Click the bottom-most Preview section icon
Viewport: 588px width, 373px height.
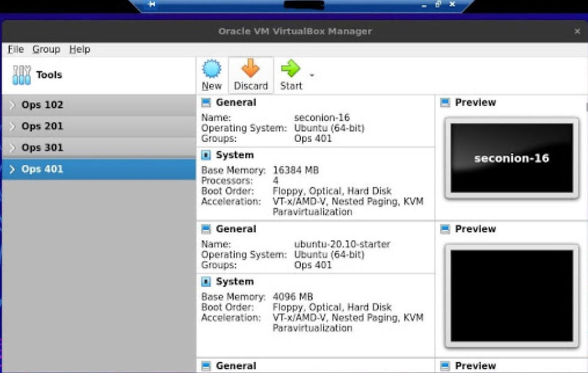point(445,365)
